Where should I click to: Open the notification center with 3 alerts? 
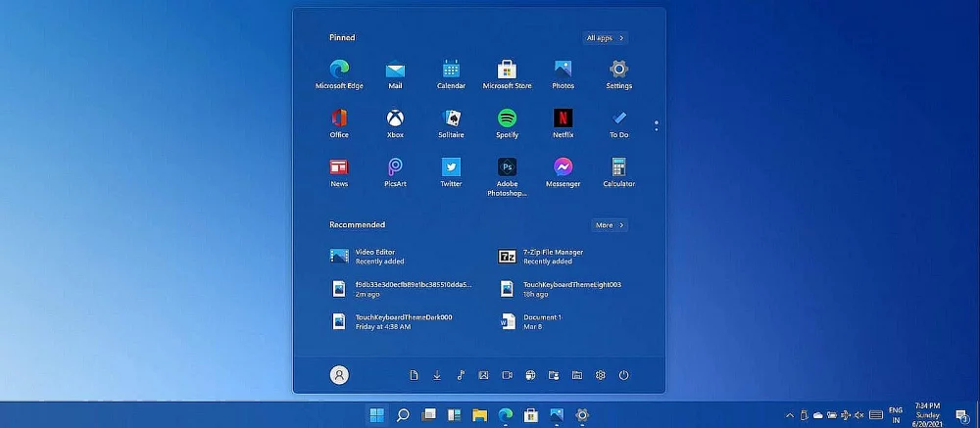(x=962, y=415)
